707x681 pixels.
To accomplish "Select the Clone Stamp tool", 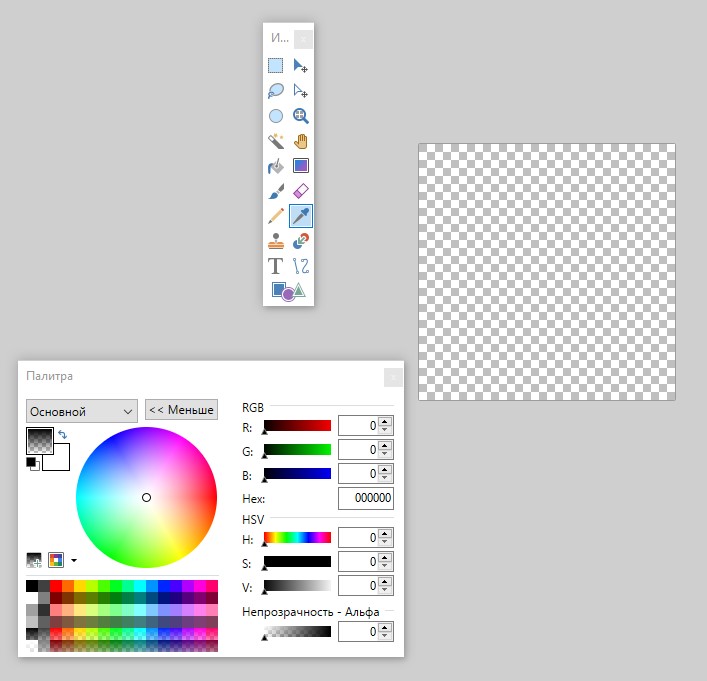I will tap(275, 241).
